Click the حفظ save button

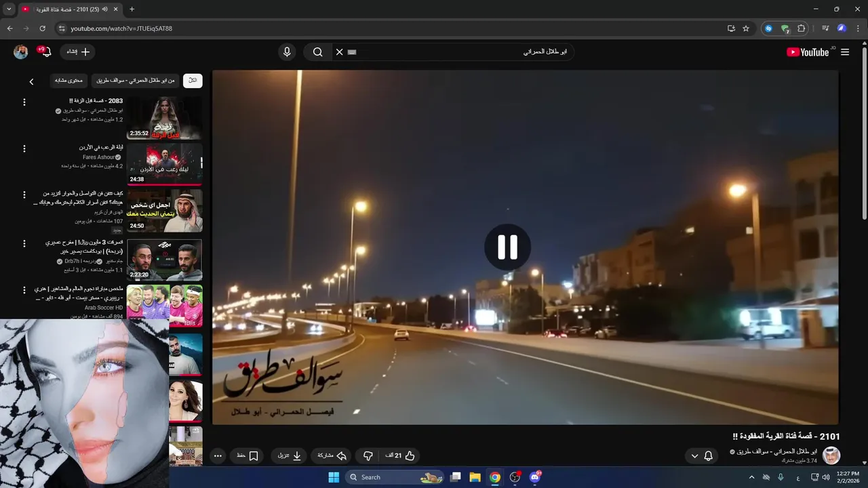[x=248, y=456]
